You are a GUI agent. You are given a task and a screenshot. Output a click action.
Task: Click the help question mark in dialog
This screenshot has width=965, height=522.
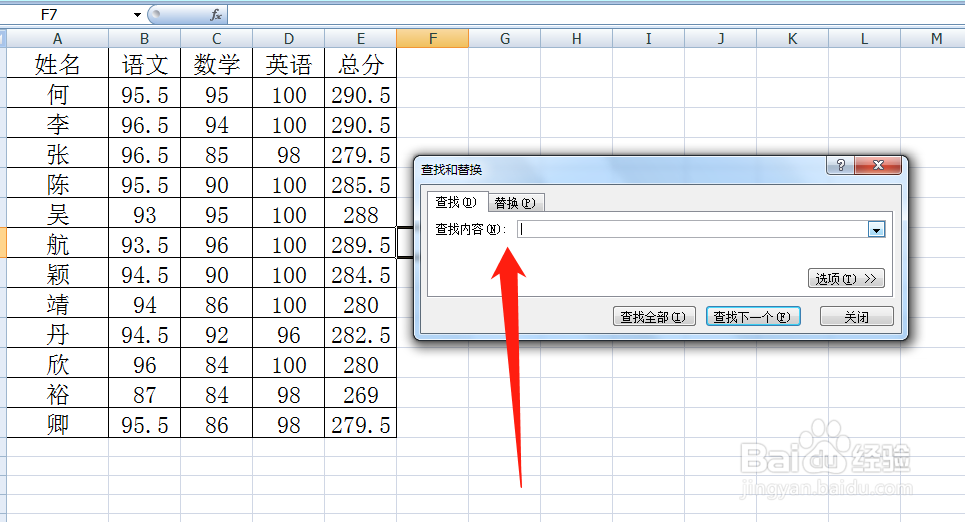click(841, 165)
